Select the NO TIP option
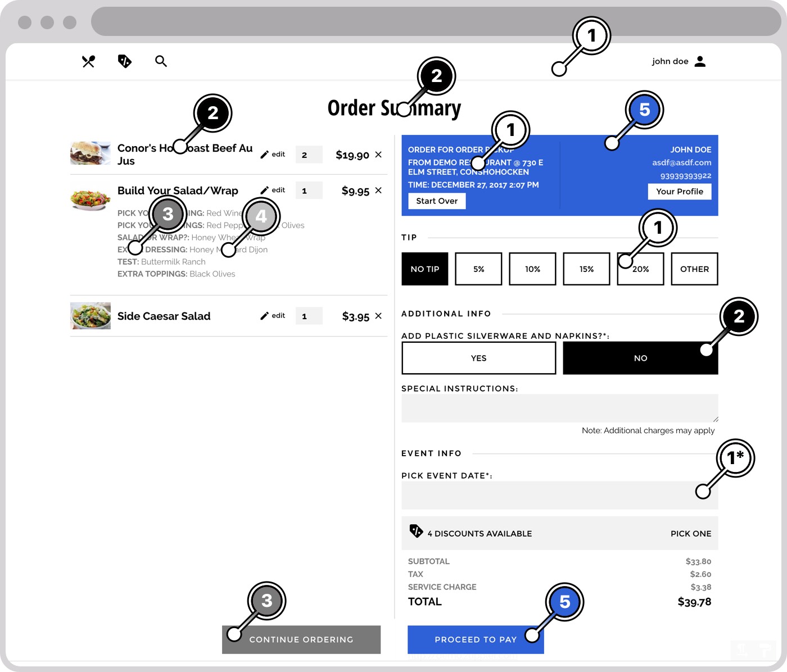This screenshot has width=787, height=672. click(x=425, y=269)
